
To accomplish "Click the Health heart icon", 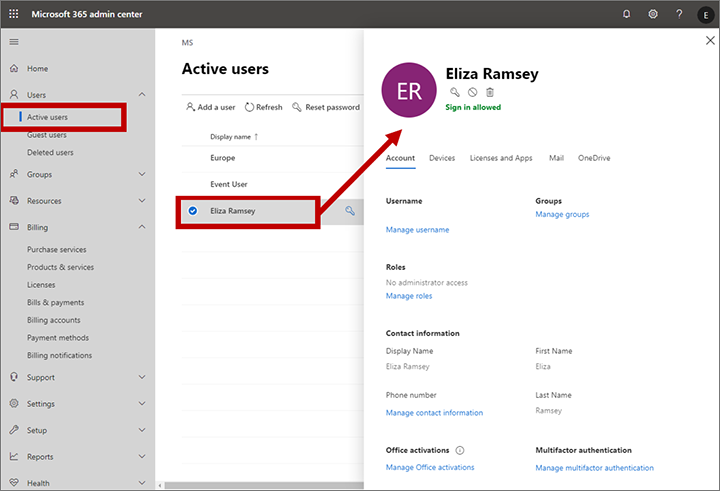I will (14, 482).
